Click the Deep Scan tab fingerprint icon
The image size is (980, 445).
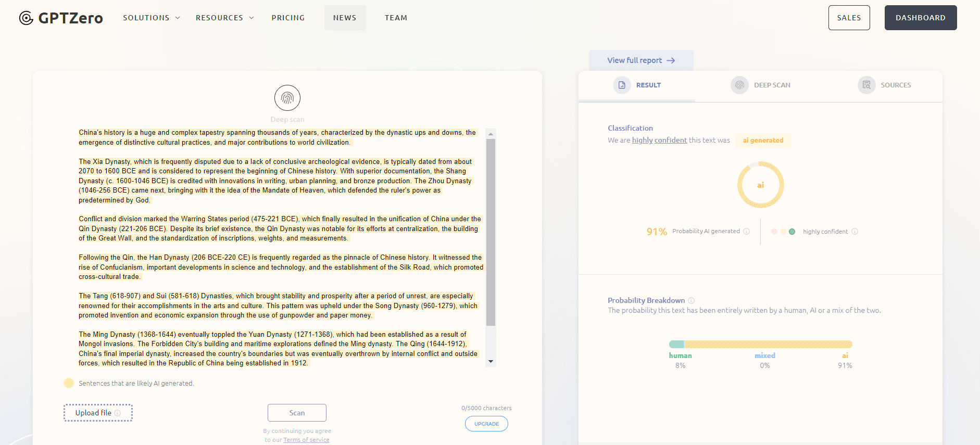coord(739,85)
